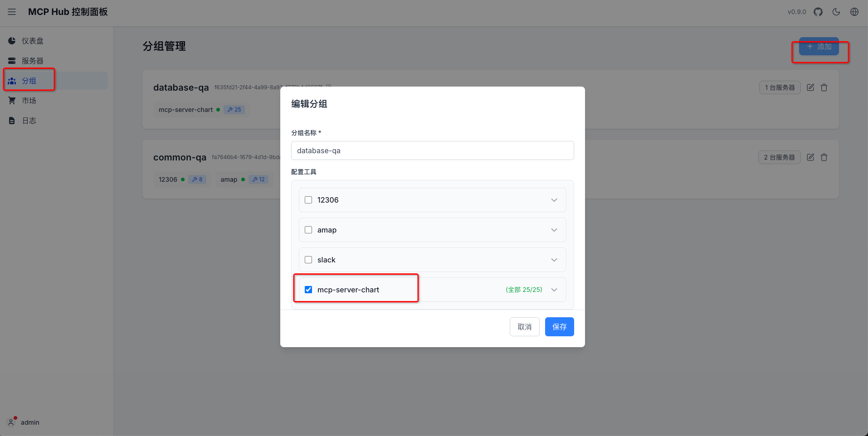Viewport: 868px width, 436px height.
Task: Uncheck the mcp-server-chart checkbox
Action: click(x=308, y=290)
